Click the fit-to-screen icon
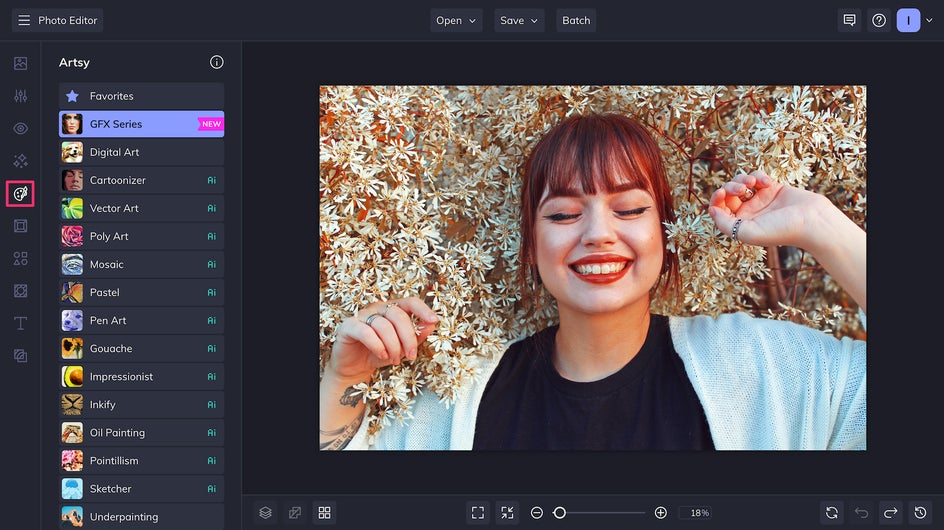This screenshot has width=944, height=530. pos(478,512)
